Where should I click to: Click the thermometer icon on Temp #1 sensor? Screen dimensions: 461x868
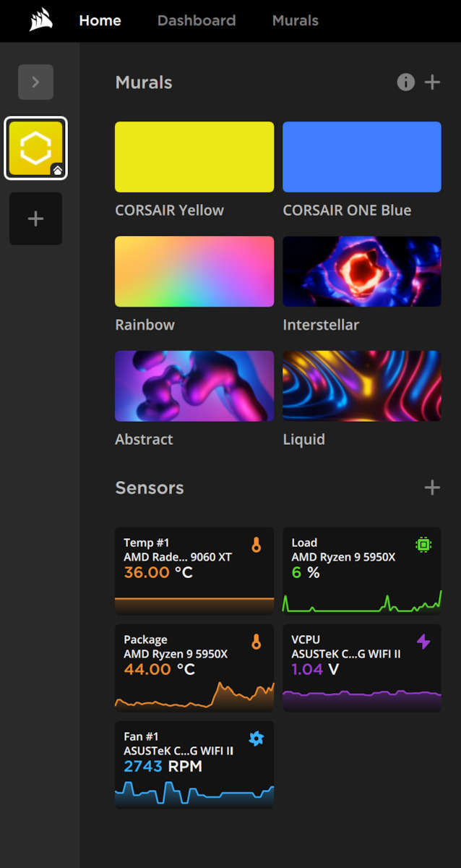[x=256, y=545]
